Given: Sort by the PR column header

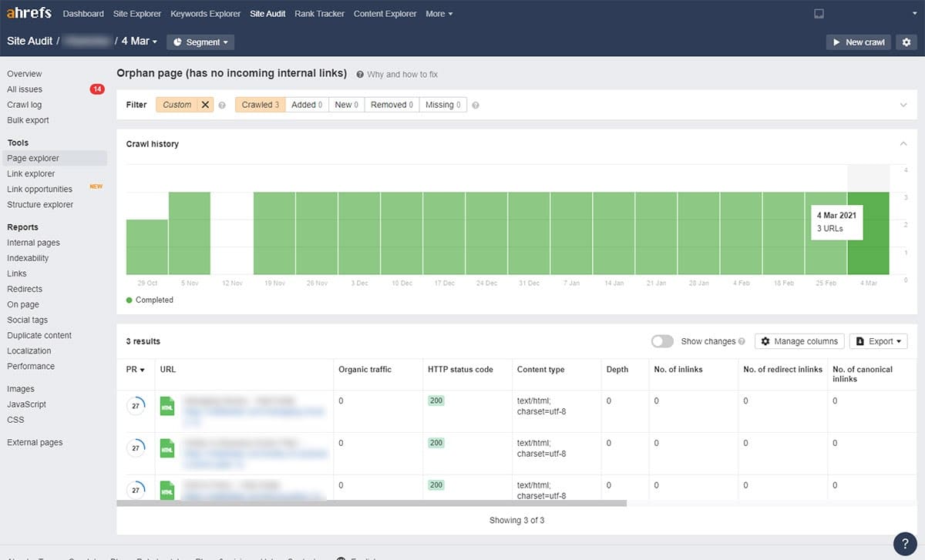Looking at the screenshot, I should pyautogui.click(x=135, y=370).
